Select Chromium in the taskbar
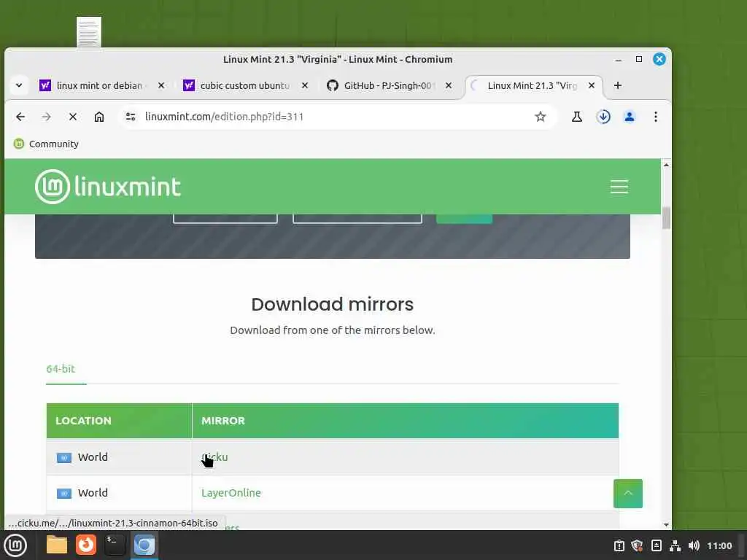747x560 pixels. (144, 545)
